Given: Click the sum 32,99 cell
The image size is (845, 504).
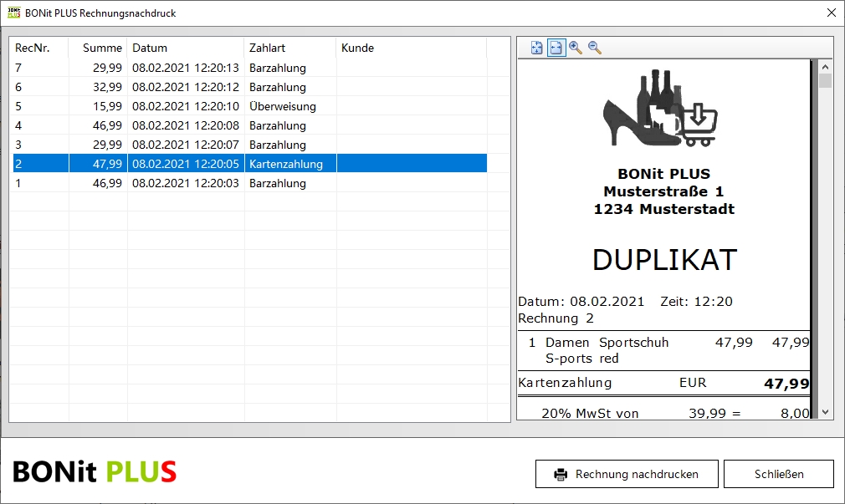Looking at the screenshot, I should pyautogui.click(x=98, y=87).
